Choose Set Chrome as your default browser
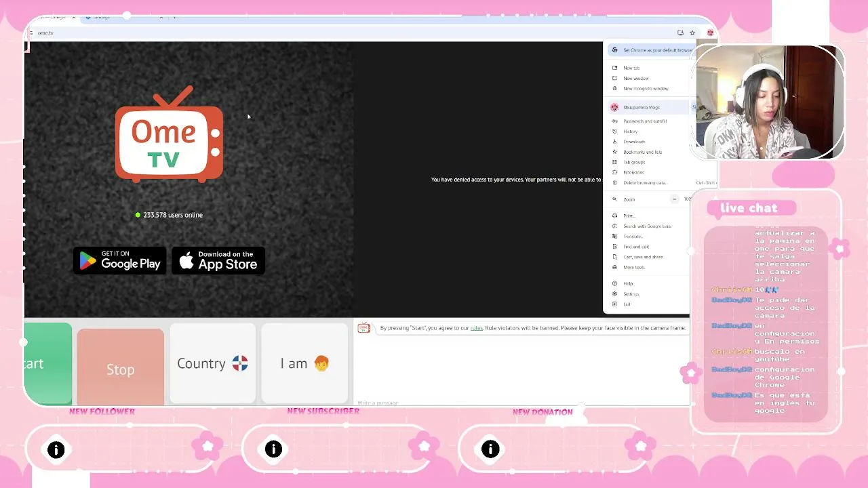Image resolution: width=868 pixels, height=488 pixels. 650,50
